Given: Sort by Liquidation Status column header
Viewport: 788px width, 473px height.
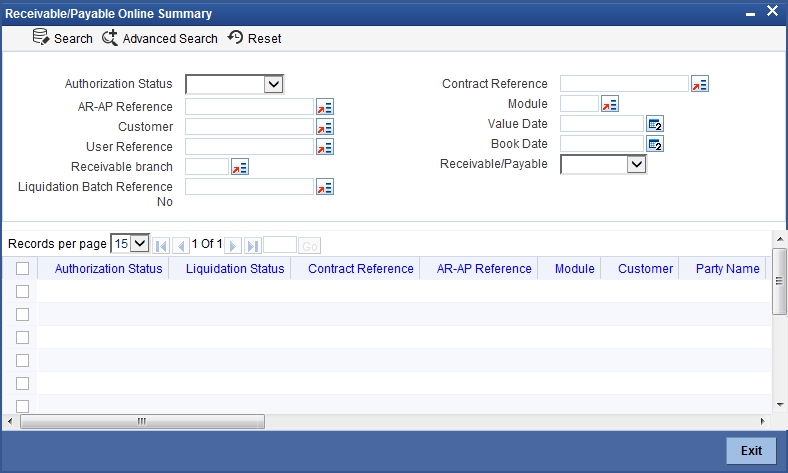Looking at the screenshot, I should [235, 269].
